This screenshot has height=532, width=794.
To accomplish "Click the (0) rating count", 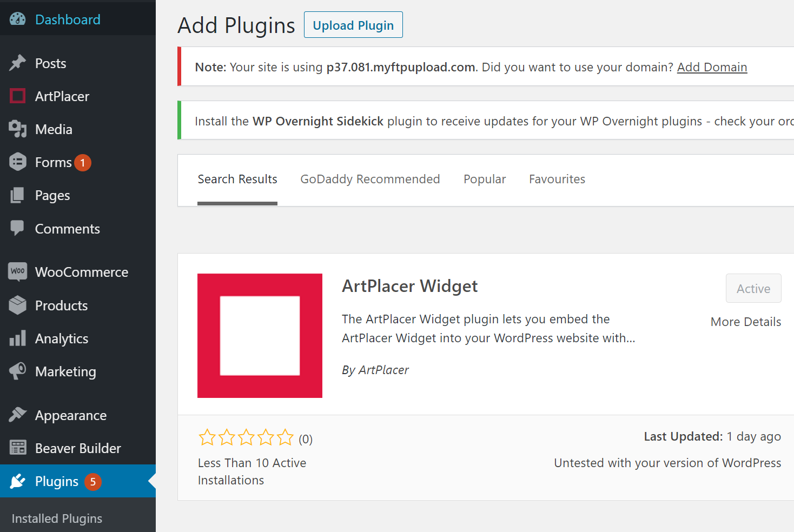I will point(306,439).
